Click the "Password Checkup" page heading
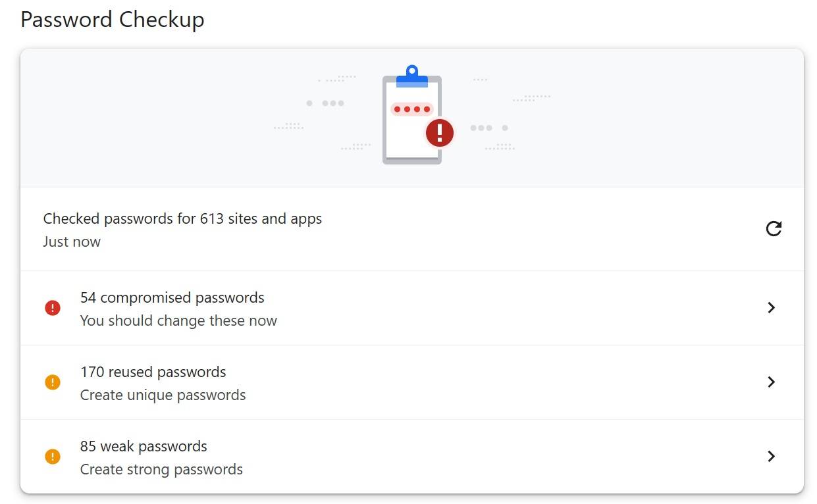Viewport: 817px width, 504px height. [x=112, y=20]
